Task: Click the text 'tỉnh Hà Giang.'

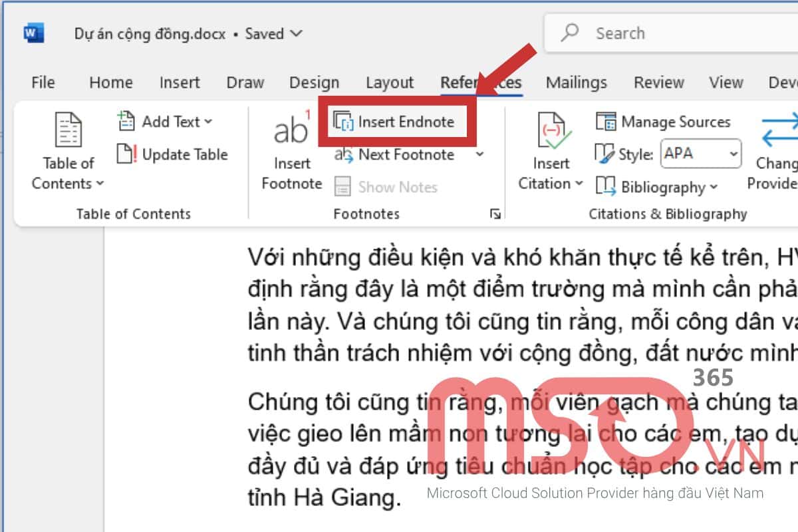Action: coord(324,497)
